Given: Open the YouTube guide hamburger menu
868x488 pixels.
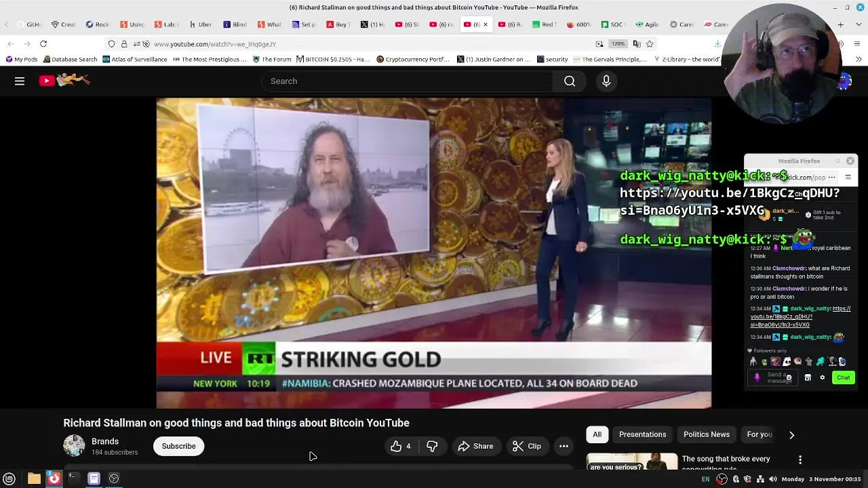Looking at the screenshot, I should point(20,81).
